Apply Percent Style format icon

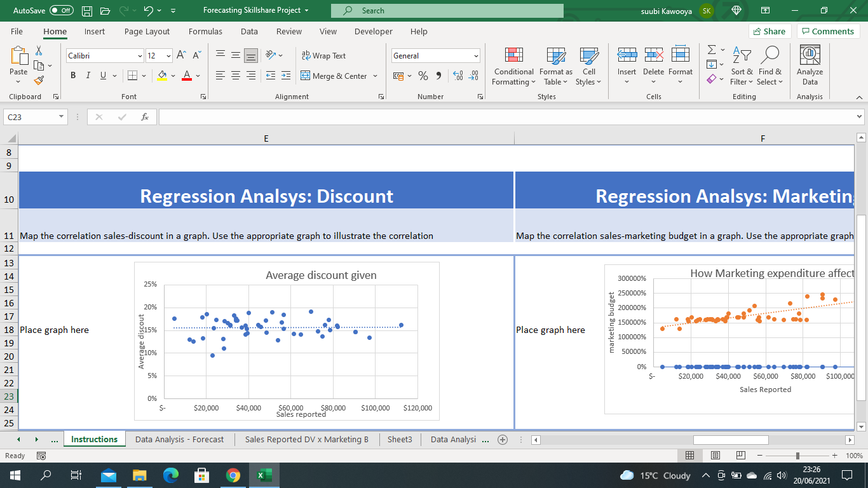coord(423,76)
